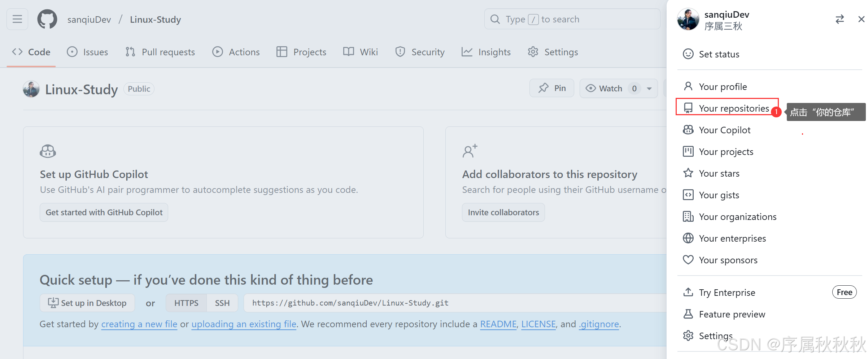Image resolution: width=868 pixels, height=359 pixels.
Task: Click the account switcher arrows icon
Action: [x=839, y=19]
